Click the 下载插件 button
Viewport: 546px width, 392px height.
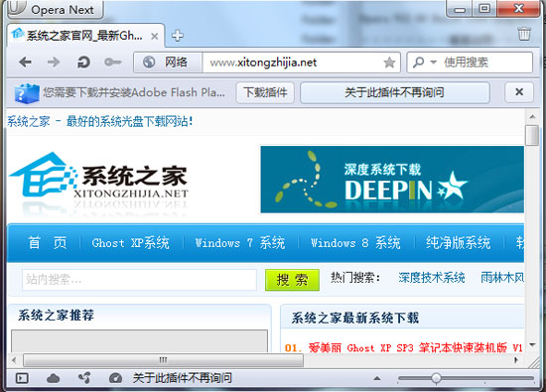[x=265, y=92]
